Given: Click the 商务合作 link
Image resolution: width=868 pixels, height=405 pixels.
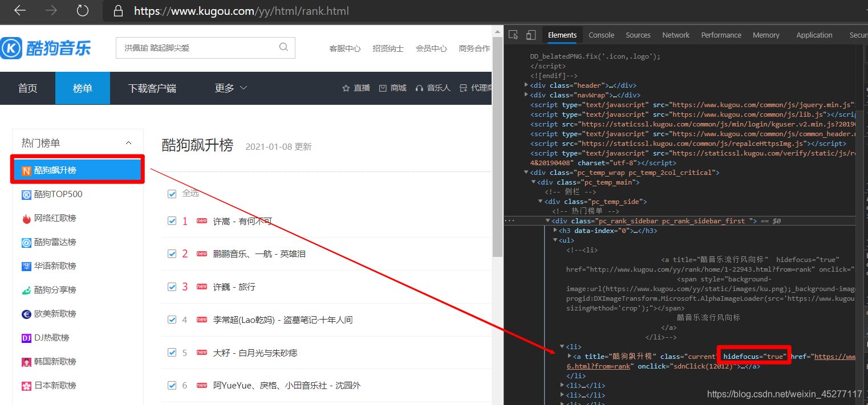Looking at the screenshot, I should 474,48.
